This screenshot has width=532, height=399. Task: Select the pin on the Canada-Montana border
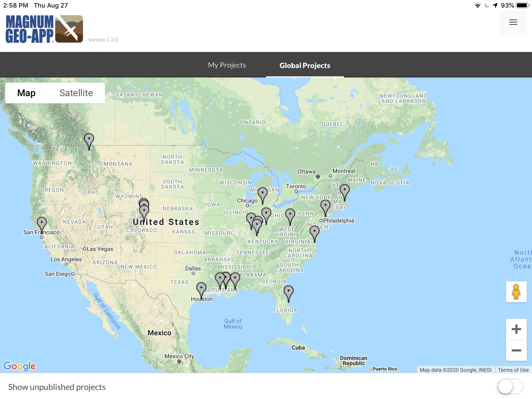[89, 139]
